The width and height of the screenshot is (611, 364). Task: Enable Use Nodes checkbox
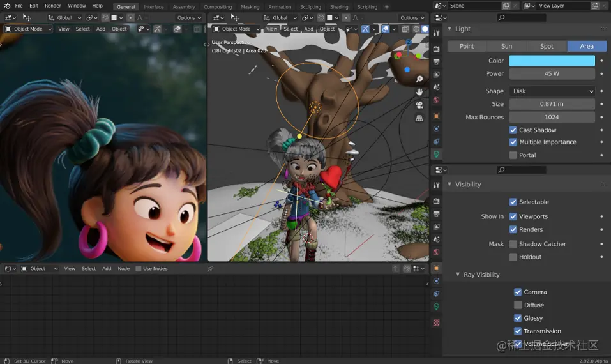tap(139, 268)
